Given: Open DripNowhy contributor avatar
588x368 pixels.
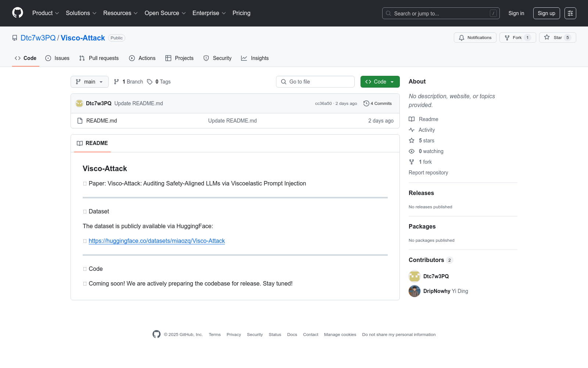Looking at the screenshot, I should [x=415, y=291].
